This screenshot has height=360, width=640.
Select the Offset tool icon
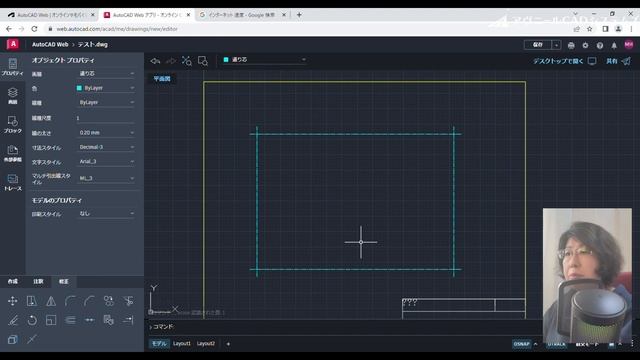click(70, 320)
